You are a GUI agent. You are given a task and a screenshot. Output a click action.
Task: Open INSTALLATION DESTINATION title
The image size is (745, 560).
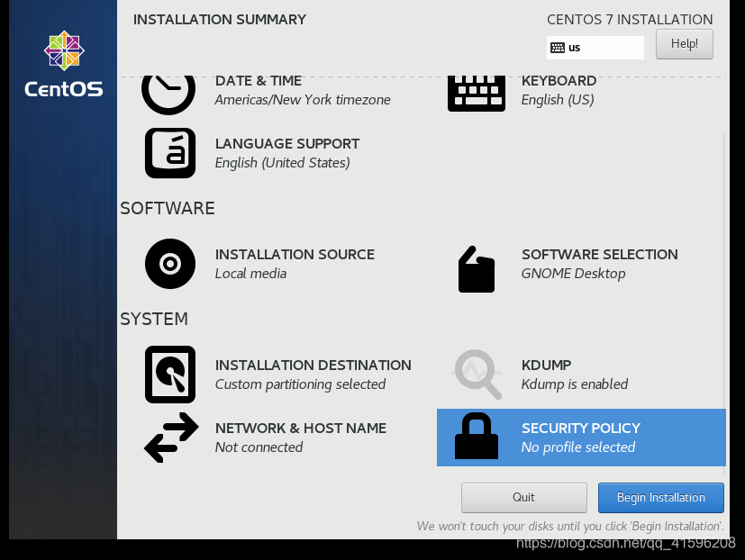(313, 365)
